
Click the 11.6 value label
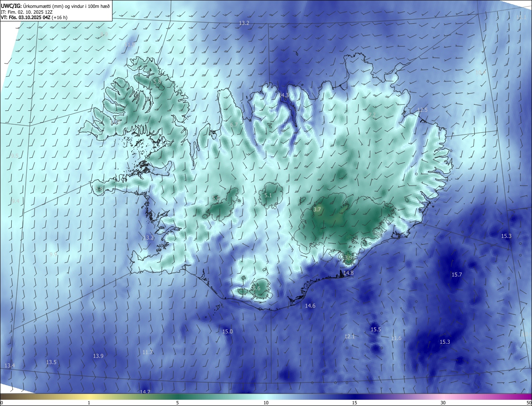click(396, 338)
